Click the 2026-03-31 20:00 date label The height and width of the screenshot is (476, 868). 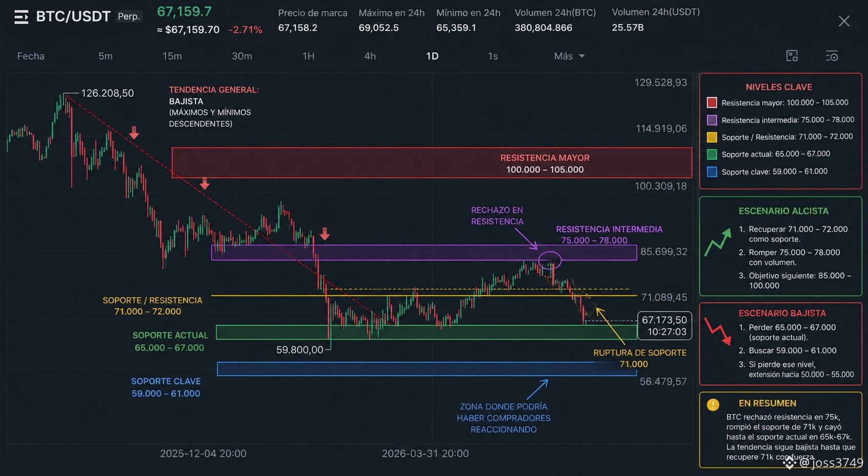[x=425, y=453]
